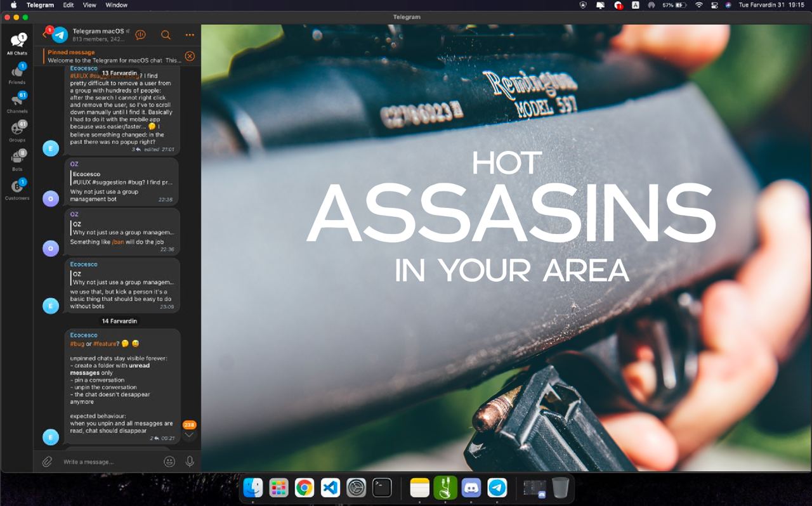Screen dimensions: 812x506
Task: Click the Telegram macOS chat title
Action: pyautogui.click(x=98, y=30)
